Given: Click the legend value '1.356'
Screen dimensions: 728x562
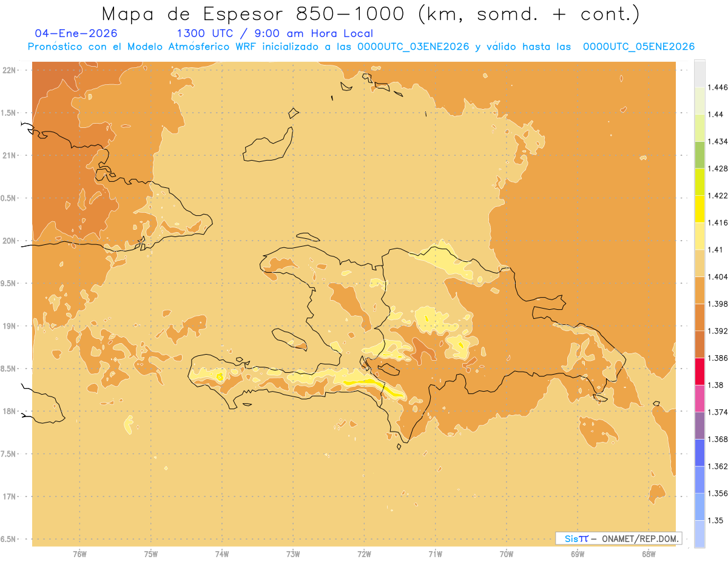Looking at the screenshot, I should pos(718,493).
